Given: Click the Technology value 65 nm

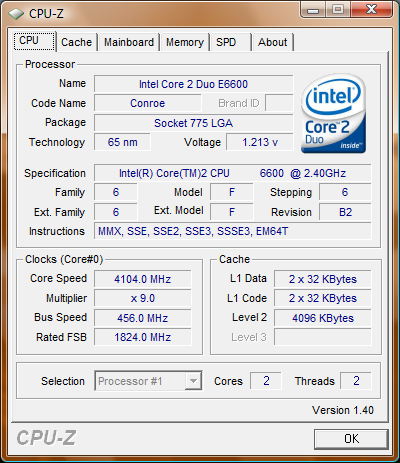Looking at the screenshot, I should coord(122,142).
